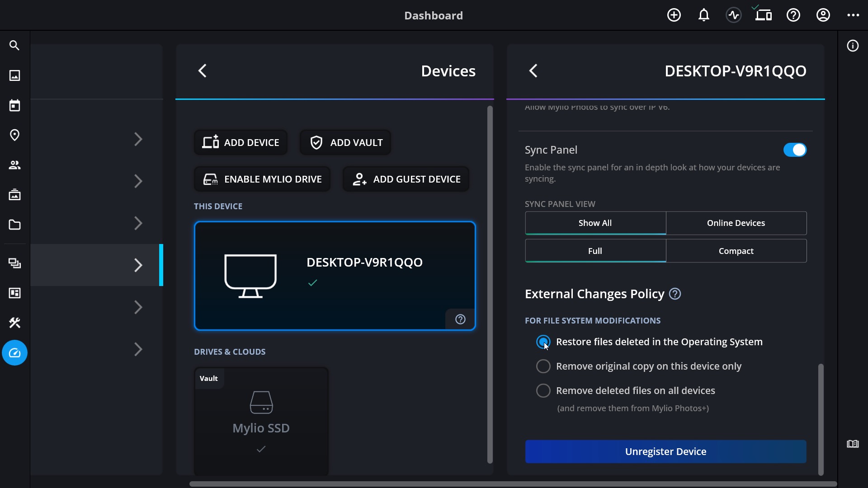Screen dimensions: 868x488
Task: Click the 'DRIVES & CLOUDS' section label
Action: click(x=230, y=352)
